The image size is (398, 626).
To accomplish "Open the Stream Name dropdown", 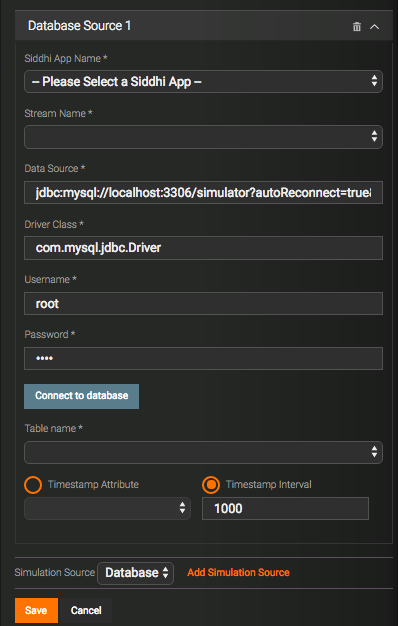I will 203,137.
